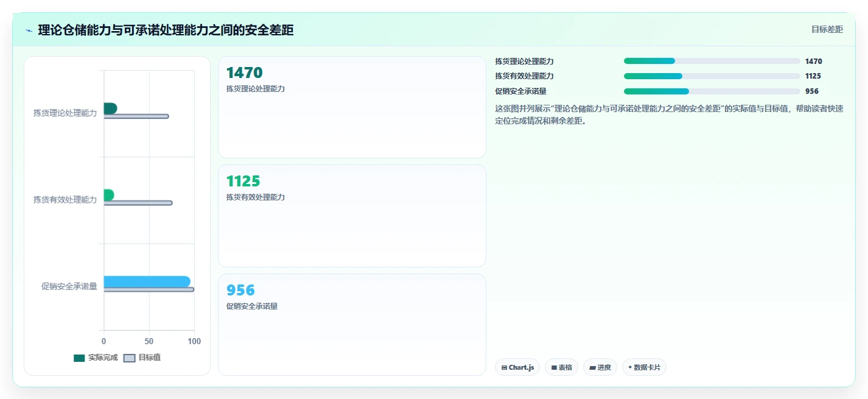Click the dark green 拣货理论处理能力 actual bar
The height and width of the screenshot is (399, 868).
pos(110,108)
